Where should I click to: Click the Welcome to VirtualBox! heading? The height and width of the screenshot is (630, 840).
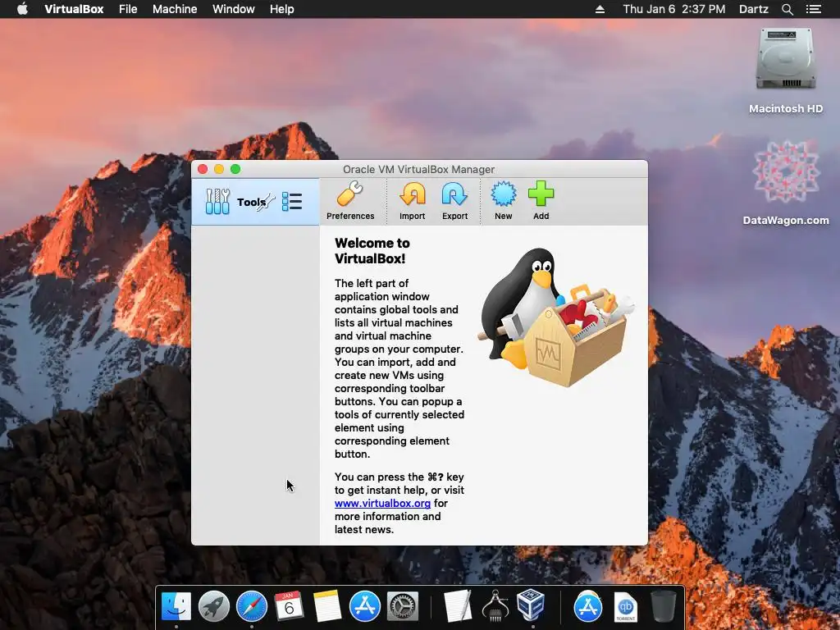[372, 251]
